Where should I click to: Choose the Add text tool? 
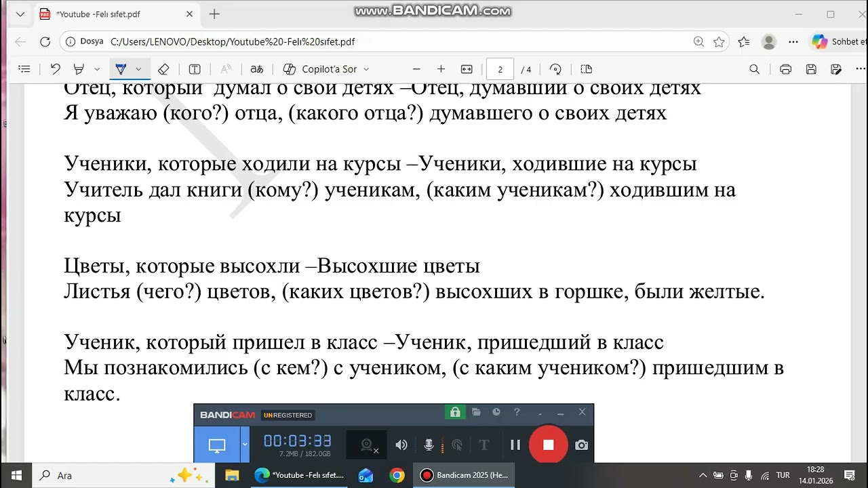(x=195, y=69)
